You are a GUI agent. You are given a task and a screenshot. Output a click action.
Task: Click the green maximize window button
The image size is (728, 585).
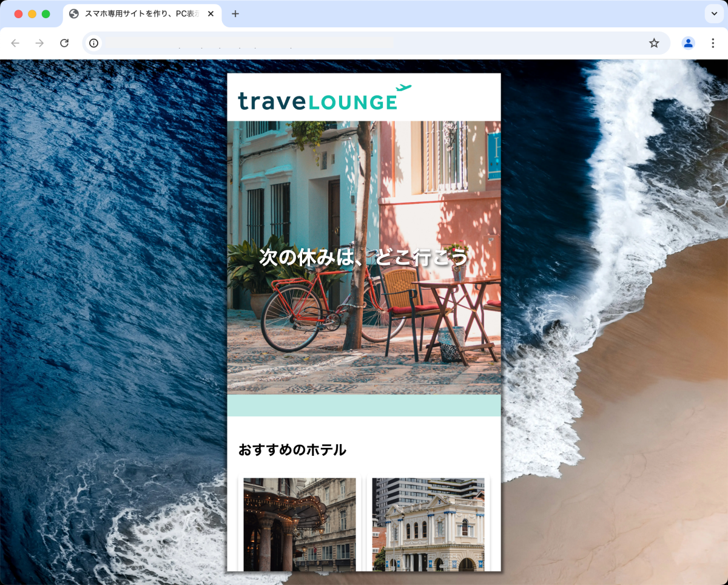pos(45,14)
